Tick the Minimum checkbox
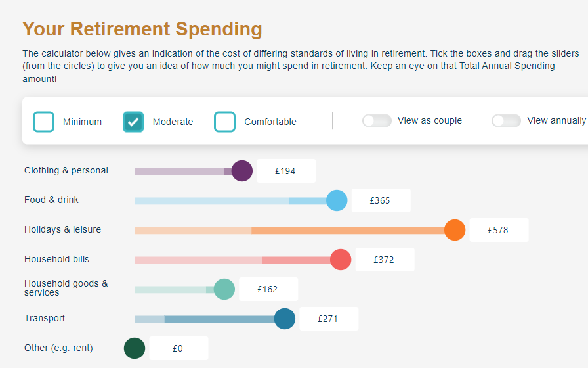The width and height of the screenshot is (588, 368). (43, 122)
